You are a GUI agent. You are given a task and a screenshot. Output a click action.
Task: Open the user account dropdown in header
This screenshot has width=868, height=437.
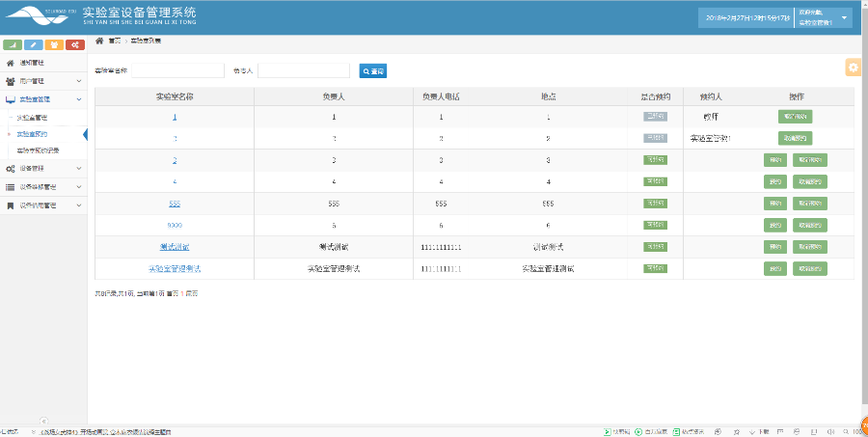[845, 18]
